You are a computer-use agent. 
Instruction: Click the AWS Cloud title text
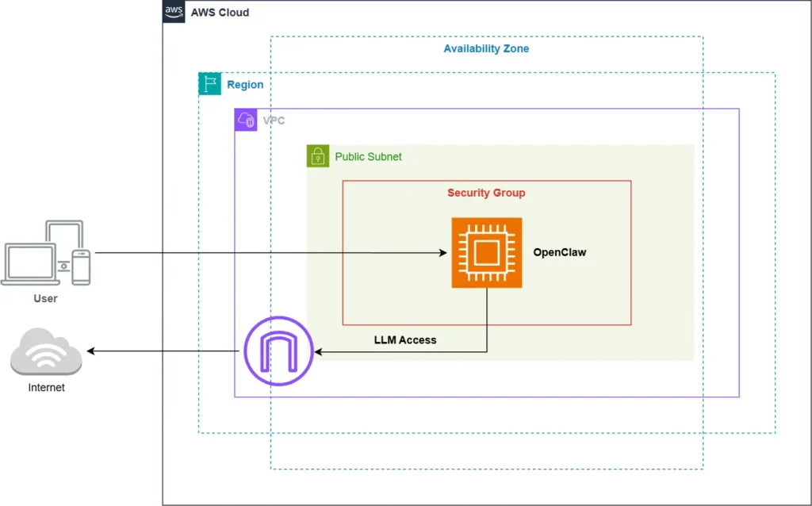(x=220, y=12)
